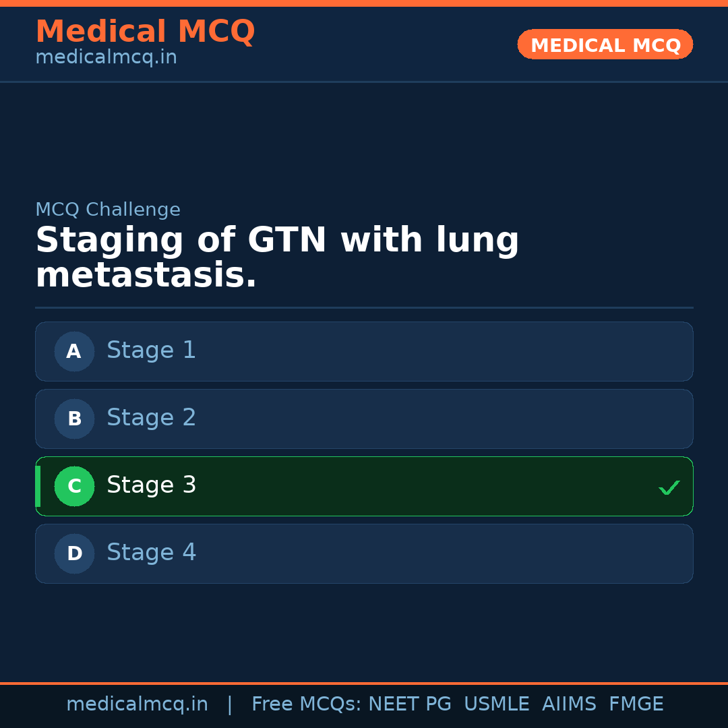728x728 pixels.
Task: Select the Stage 4 answer option
Action: click(x=364, y=553)
